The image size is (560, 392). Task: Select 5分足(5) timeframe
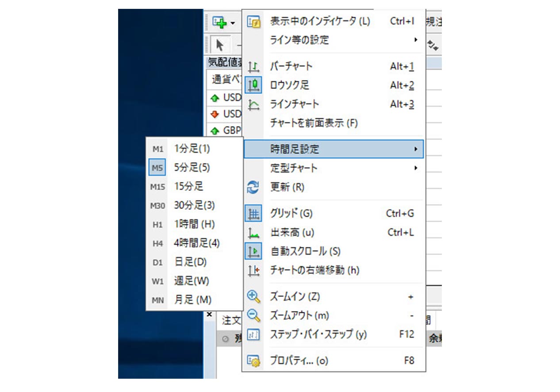tap(194, 168)
